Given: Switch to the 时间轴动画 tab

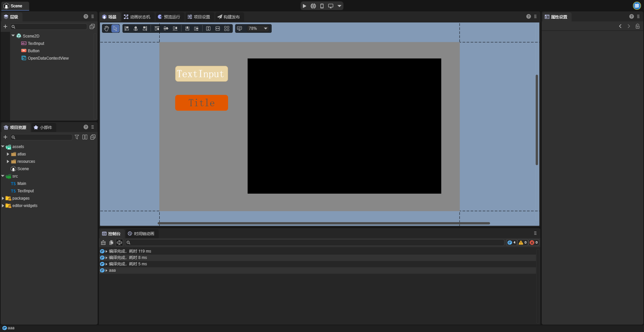Looking at the screenshot, I should point(141,234).
